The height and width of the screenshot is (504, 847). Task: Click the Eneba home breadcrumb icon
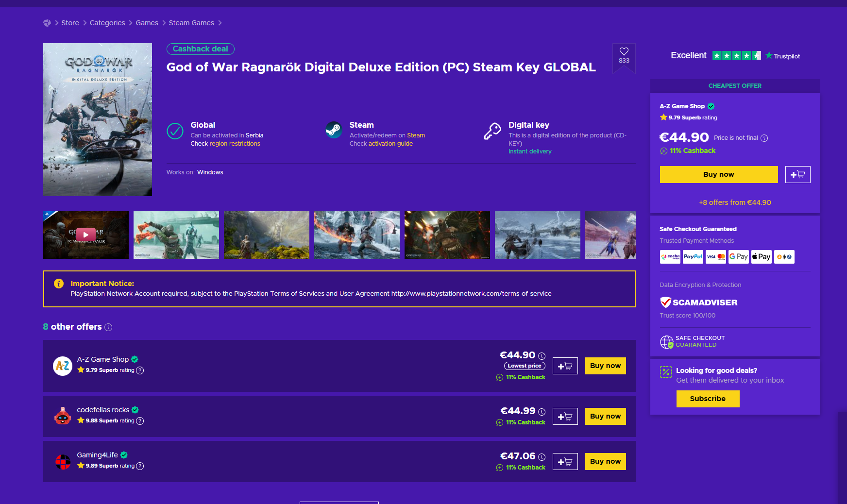(47, 23)
